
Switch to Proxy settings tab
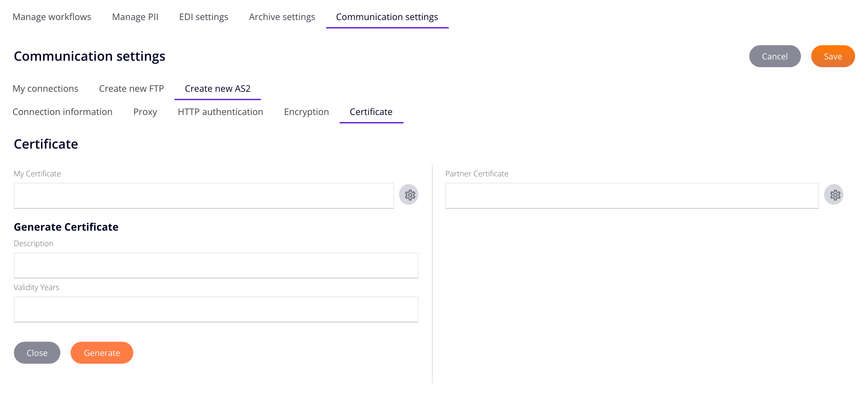145,111
